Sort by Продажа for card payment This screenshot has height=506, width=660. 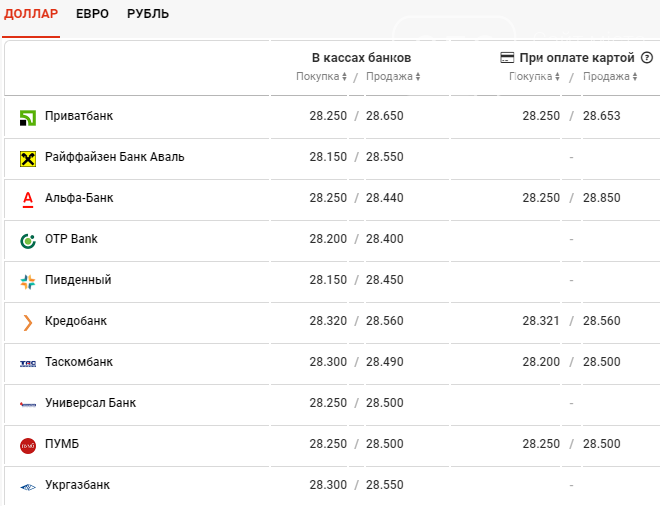tap(610, 77)
